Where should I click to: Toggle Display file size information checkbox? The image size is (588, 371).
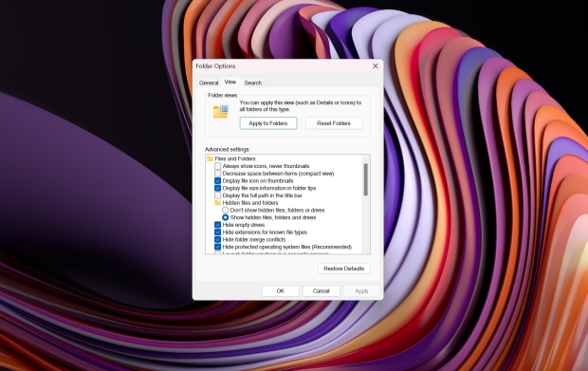217,188
